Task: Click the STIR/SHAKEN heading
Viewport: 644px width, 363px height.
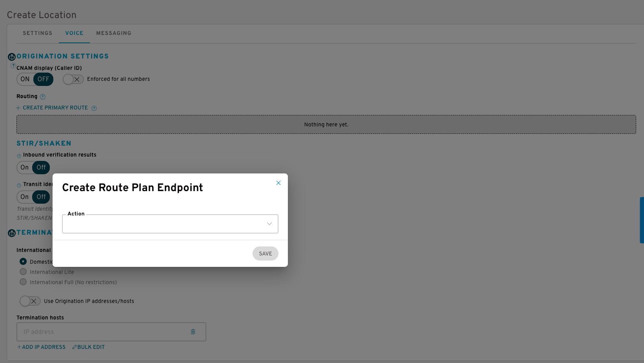Action: point(44,143)
